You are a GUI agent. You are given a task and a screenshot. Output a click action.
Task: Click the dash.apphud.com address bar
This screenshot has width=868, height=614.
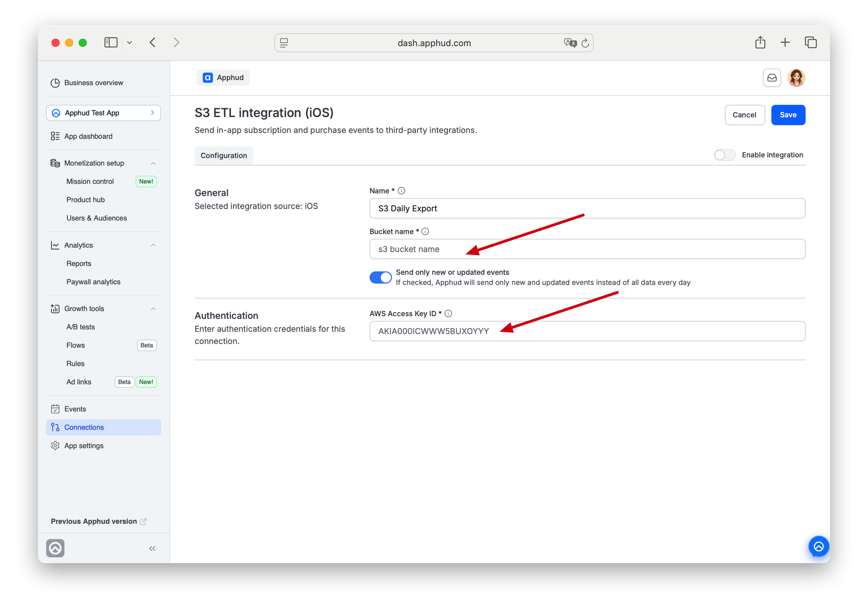[x=434, y=43]
